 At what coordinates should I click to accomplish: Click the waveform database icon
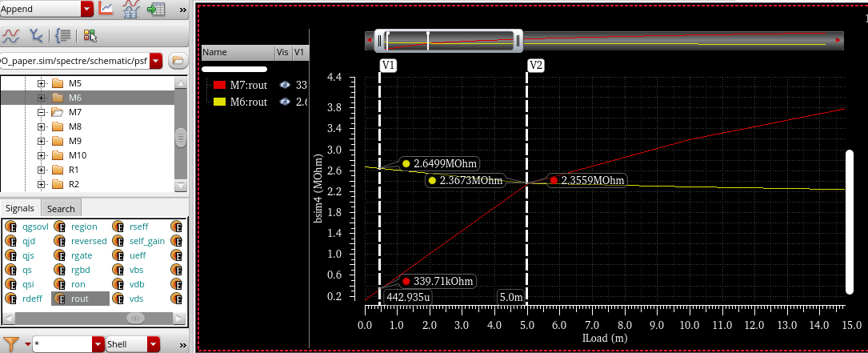click(x=131, y=8)
